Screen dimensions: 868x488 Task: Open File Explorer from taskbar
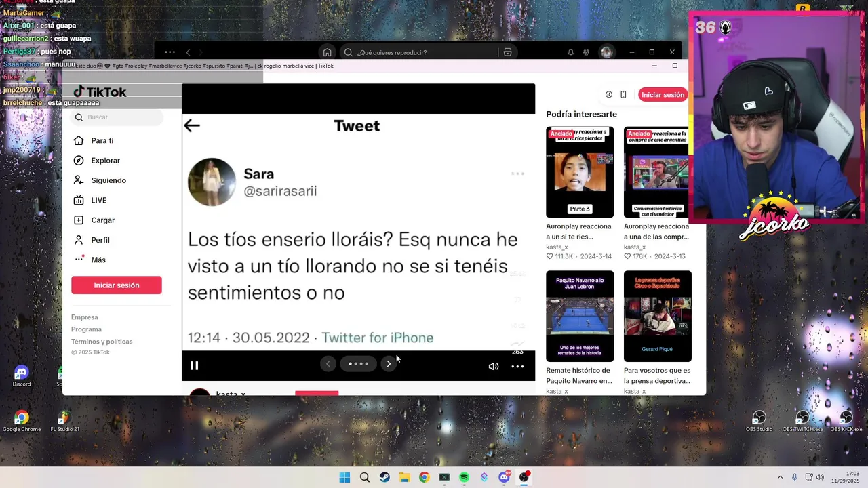click(x=404, y=477)
